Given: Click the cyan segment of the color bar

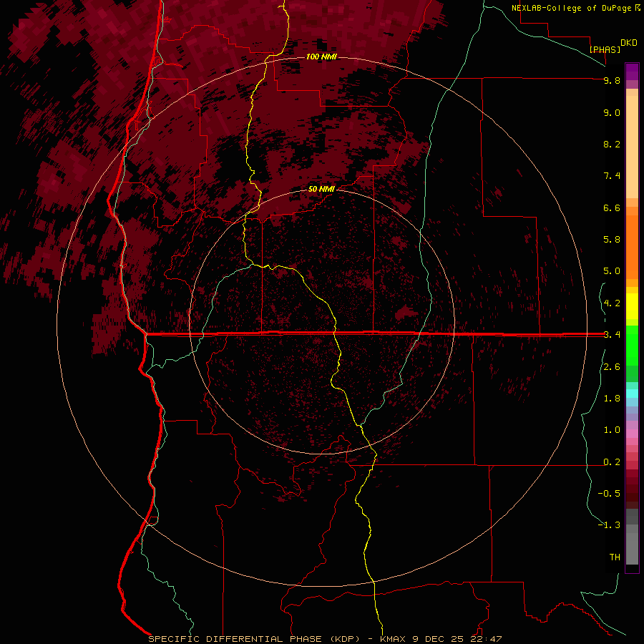Looking at the screenshot, I should [632, 393].
